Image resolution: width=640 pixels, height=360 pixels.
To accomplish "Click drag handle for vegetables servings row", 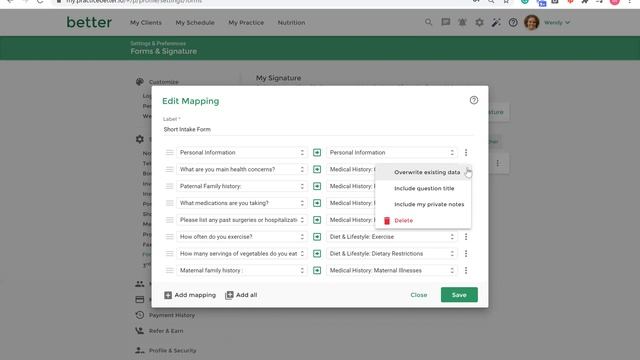I will 169,253.
